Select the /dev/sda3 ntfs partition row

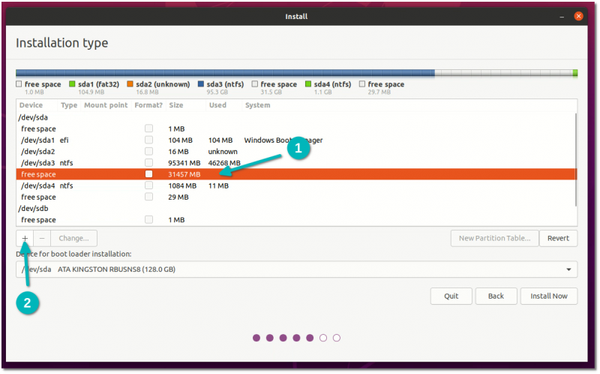pyautogui.click(x=296, y=163)
